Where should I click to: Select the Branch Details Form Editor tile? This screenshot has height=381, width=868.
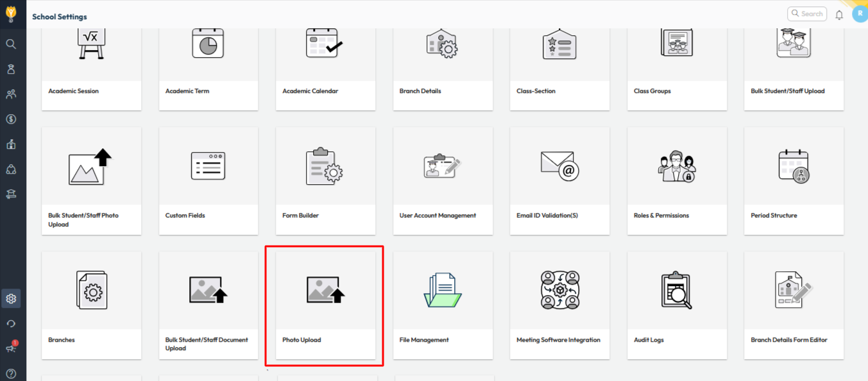pos(794,305)
